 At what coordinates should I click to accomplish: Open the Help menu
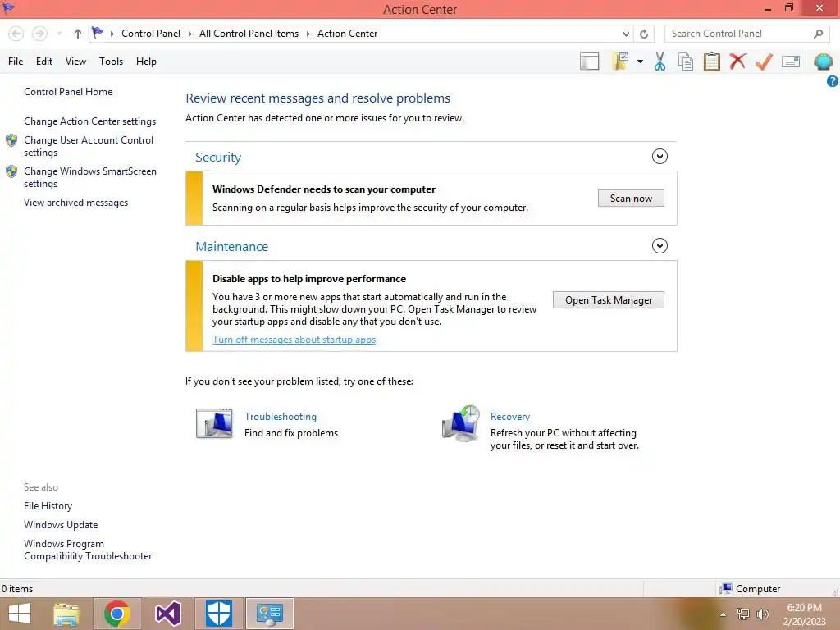click(146, 62)
